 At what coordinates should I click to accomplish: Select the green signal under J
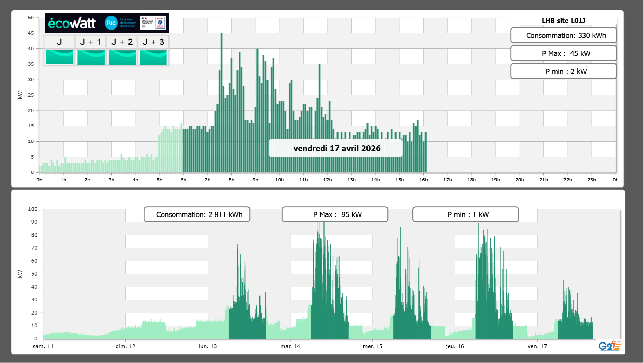point(60,57)
